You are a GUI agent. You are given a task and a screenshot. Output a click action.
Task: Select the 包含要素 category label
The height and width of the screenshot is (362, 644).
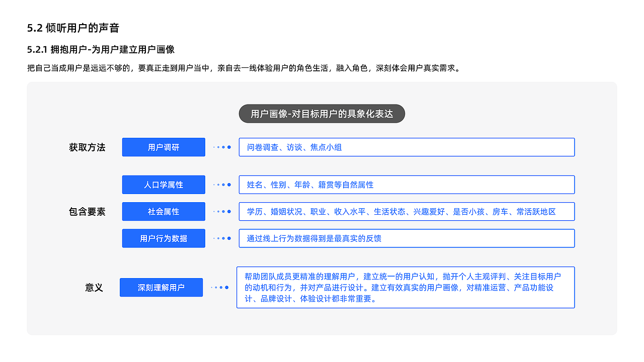click(88, 211)
